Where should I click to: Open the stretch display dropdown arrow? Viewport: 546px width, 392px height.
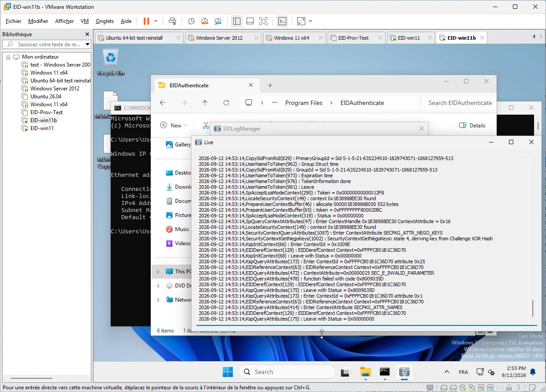(x=310, y=21)
